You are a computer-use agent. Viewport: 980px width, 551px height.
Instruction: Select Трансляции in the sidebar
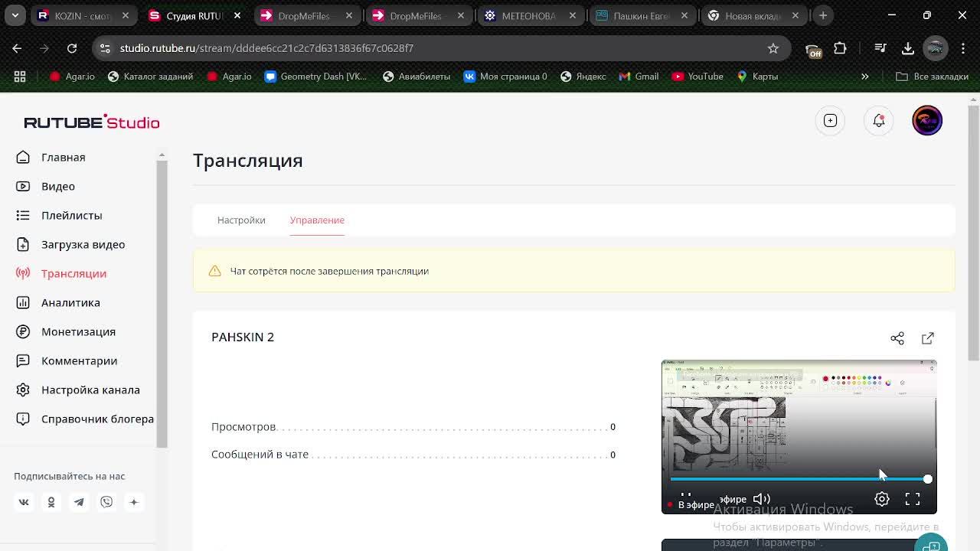[x=61, y=273]
